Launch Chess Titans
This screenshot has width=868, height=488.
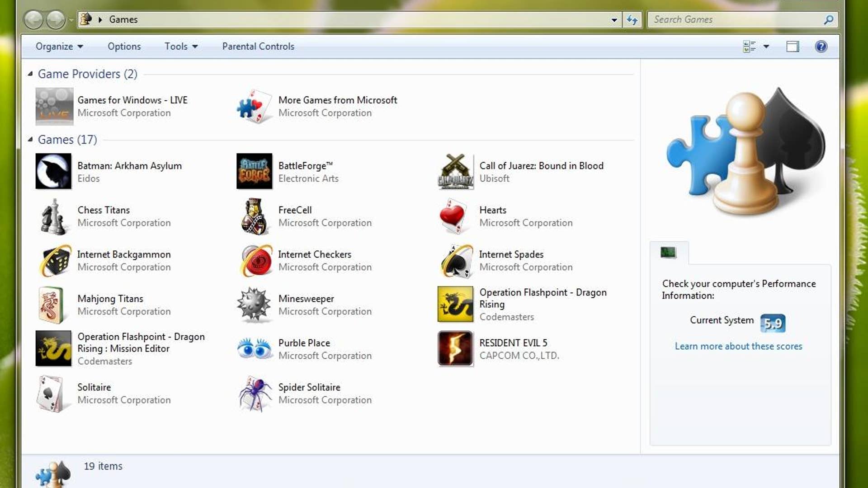click(104, 210)
